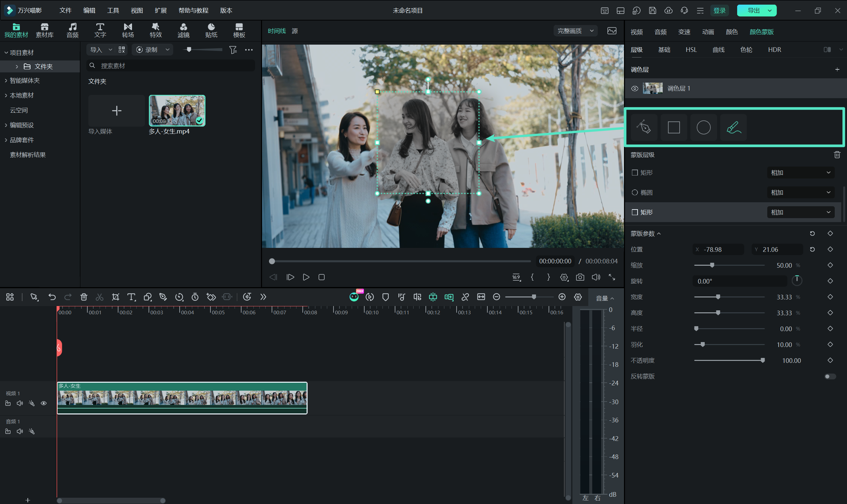Open the 工具 menu
847x504 pixels.
113,10
